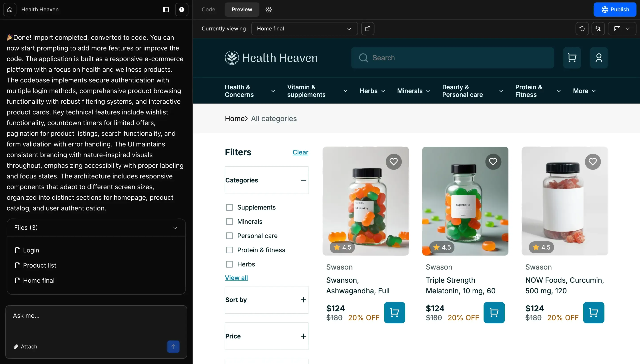This screenshot has width=640, height=364.
Task: Toggle the sidebar panel layout icon
Action: coord(166,10)
